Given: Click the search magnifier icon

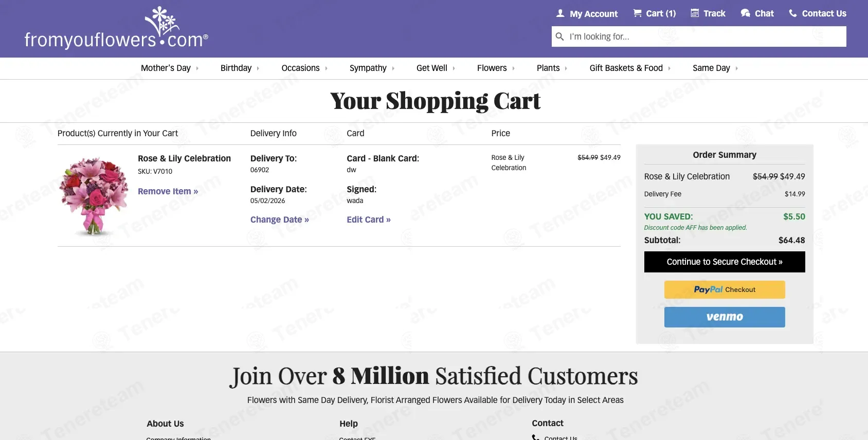Looking at the screenshot, I should point(560,36).
